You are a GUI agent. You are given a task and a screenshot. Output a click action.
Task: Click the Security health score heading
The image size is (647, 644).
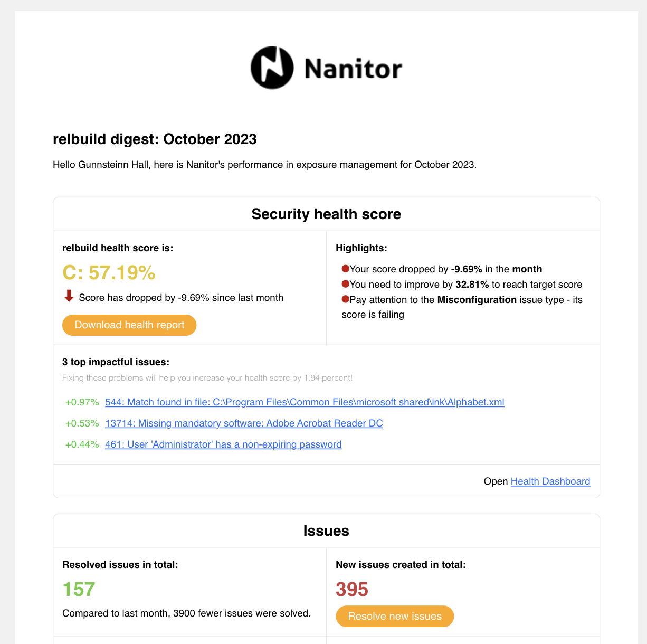[326, 214]
